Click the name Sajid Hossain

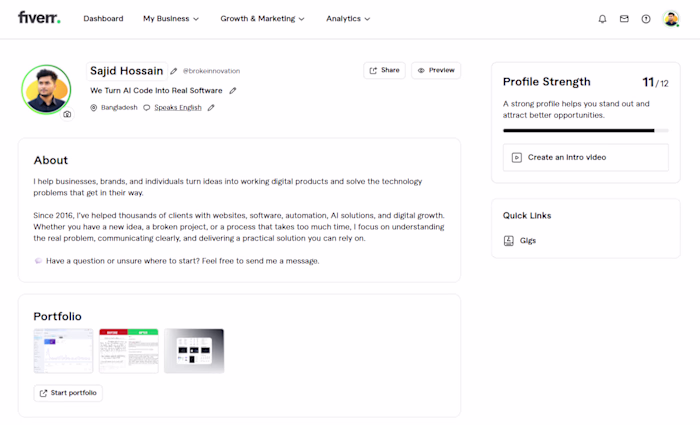[x=127, y=71]
